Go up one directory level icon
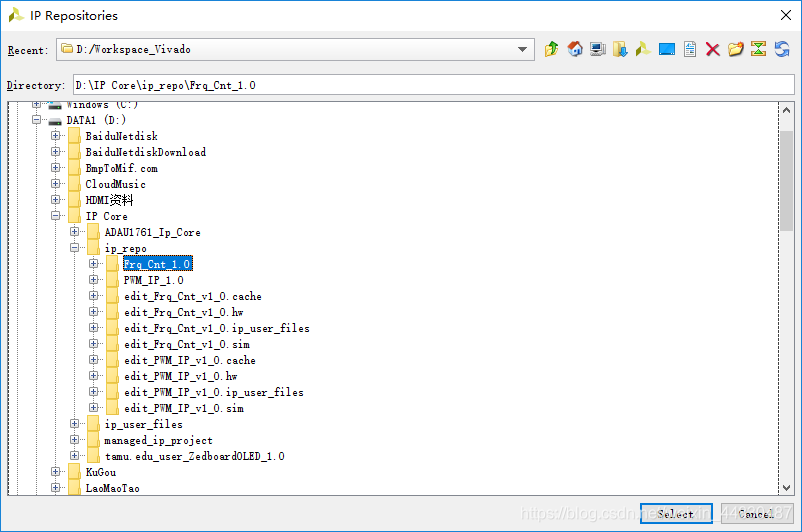 pos(551,49)
